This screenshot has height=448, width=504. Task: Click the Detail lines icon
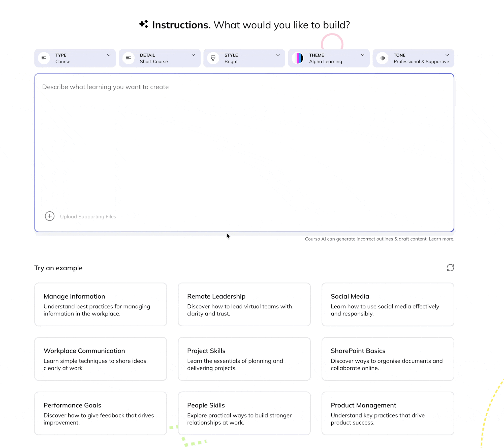[129, 58]
